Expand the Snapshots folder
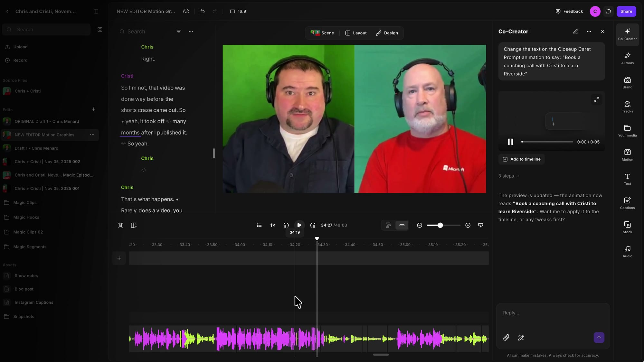This screenshot has width=644, height=362. [24, 317]
